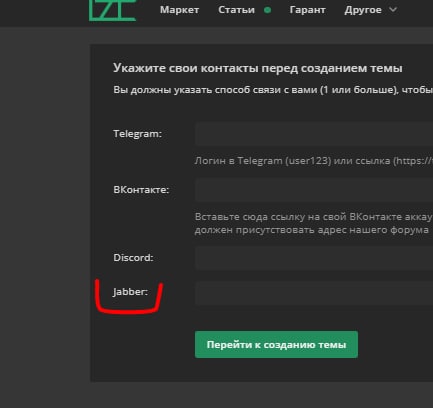
Task: Click the heading Укажите свои контакты
Action: pos(258,68)
